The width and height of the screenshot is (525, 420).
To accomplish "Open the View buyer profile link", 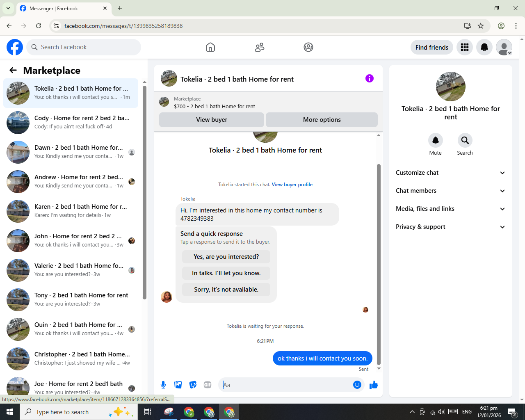I will coord(292,185).
